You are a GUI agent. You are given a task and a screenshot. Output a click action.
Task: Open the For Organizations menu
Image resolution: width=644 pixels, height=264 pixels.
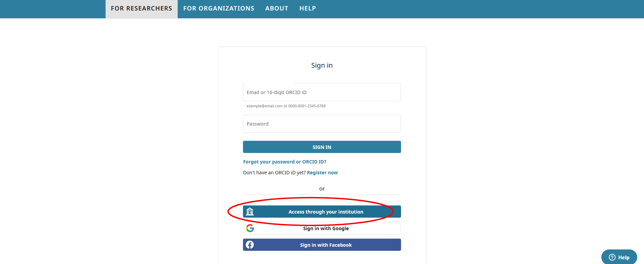tap(219, 8)
